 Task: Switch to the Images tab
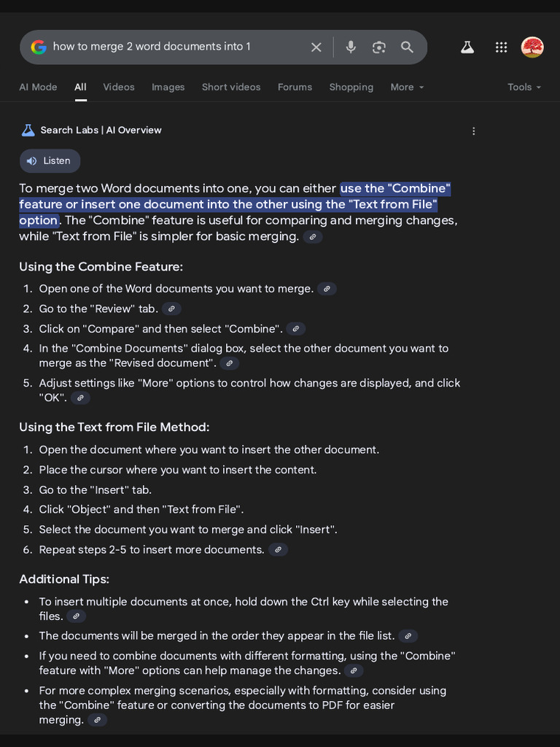[168, 88]
